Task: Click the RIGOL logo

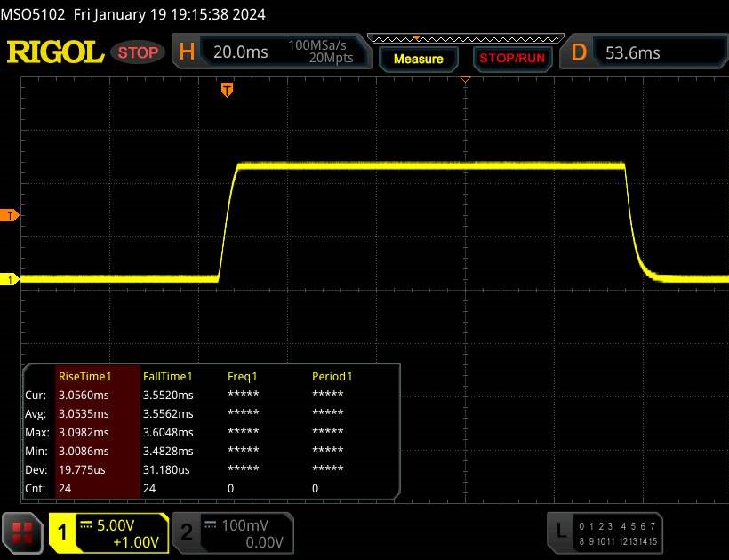Action: point(55,52)
